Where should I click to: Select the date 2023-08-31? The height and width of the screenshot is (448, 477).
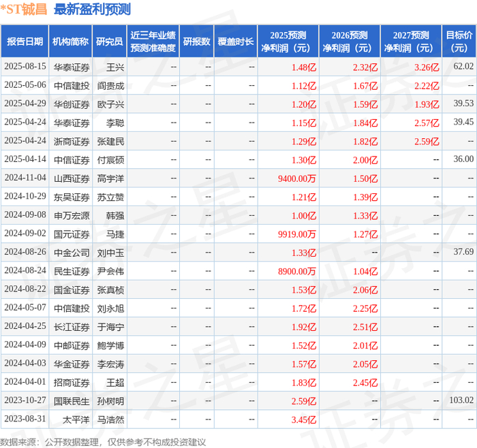click(25, 419)
